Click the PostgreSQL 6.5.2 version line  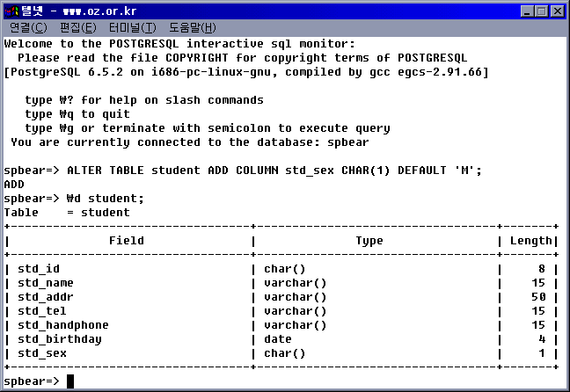coord(246,72)
